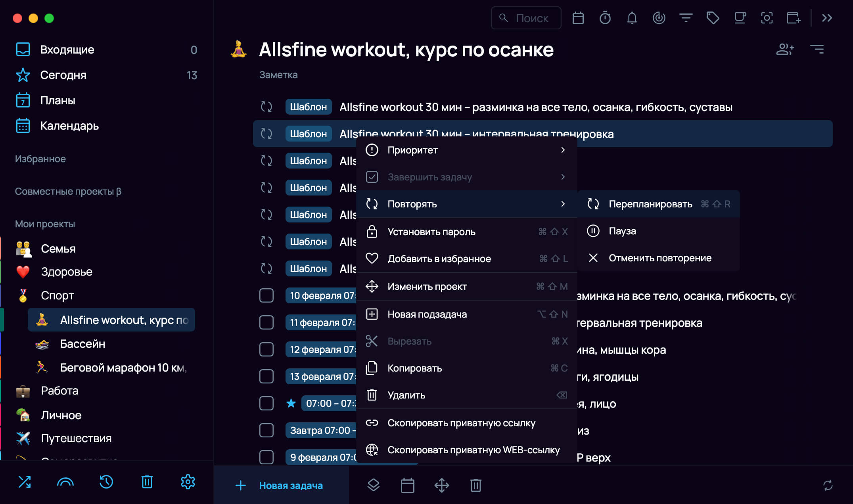Open the shuffle icon in bottom sidebar

(x=25, y=482)
